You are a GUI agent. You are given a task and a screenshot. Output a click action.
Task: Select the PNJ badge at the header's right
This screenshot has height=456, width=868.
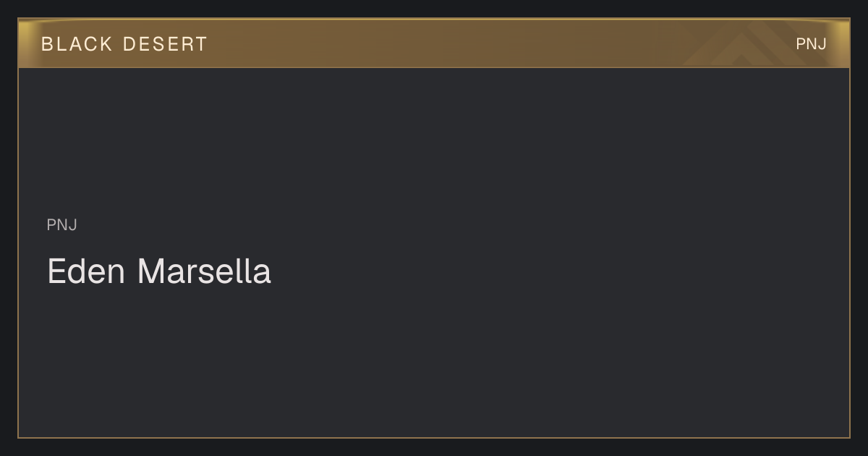811,44
